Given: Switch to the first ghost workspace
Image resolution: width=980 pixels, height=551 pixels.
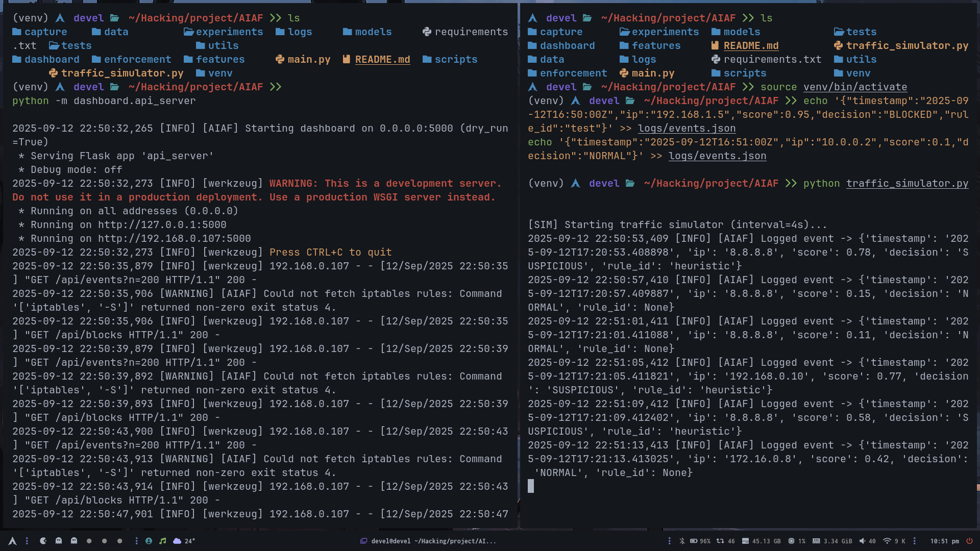Looking at the screenshot, I should (59, 541).
